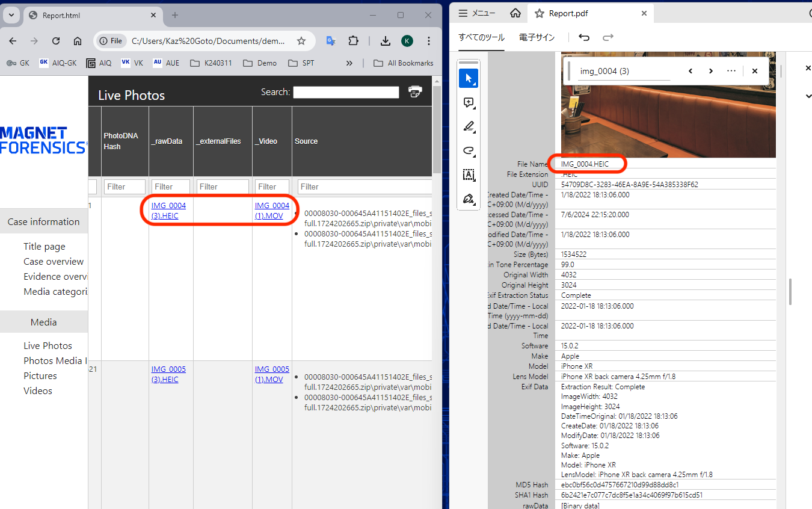This screenshot has width=812, height=509.
Task: Expand the bookmarks bar overflow chevron
Action: [x=349, y=63]
